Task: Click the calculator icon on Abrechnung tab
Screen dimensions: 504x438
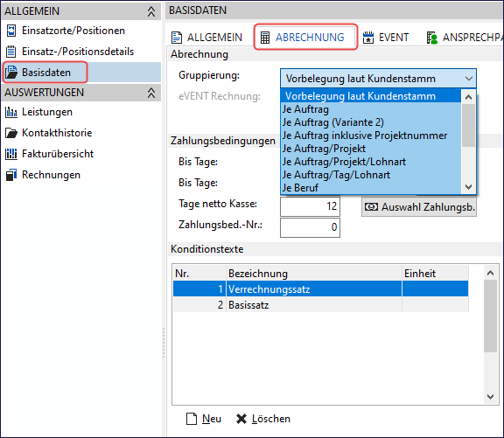Action: pyautogui.click(x=265, y=38)
